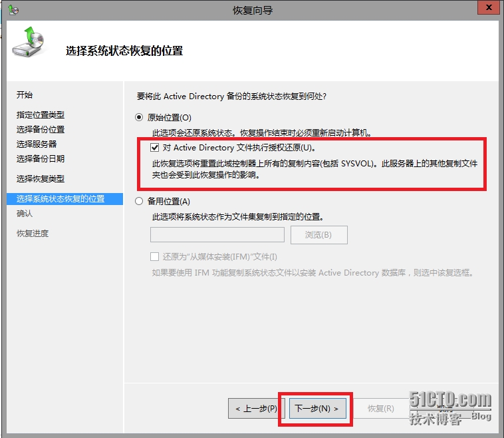Click the 下一步(N) button
This screenshot has height=438, width=504.
[318, 409]
